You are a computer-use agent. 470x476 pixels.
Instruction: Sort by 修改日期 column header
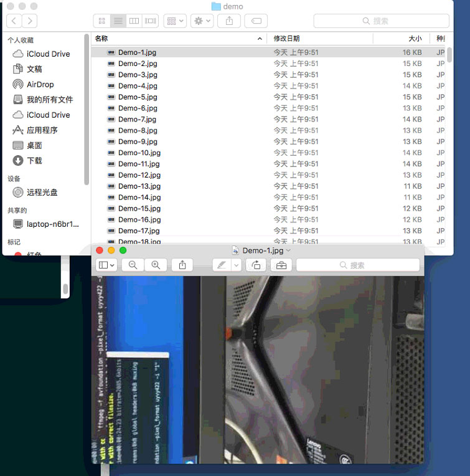[286, 39]
